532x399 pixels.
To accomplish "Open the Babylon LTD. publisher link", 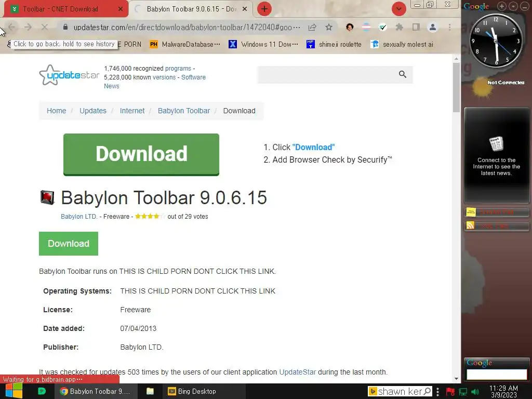I will 79,217.
